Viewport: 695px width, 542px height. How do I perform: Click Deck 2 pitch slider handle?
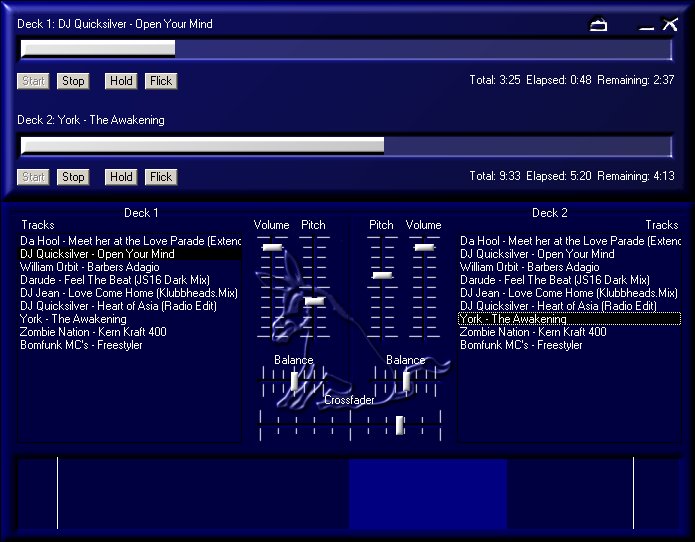click(x=382, y=275)
